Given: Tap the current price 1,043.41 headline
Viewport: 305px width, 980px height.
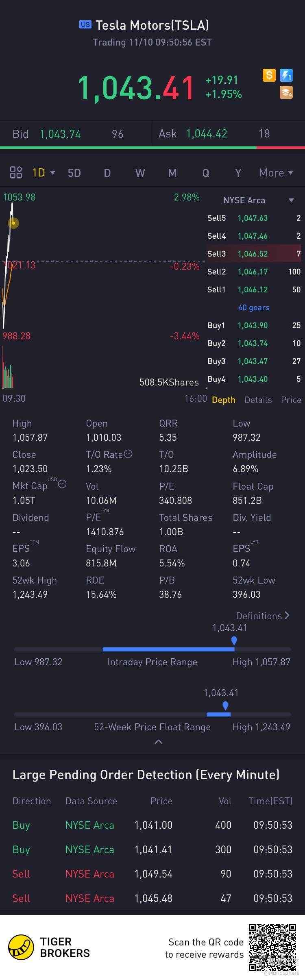Looking at the screenshot, I should pos(136,88).
